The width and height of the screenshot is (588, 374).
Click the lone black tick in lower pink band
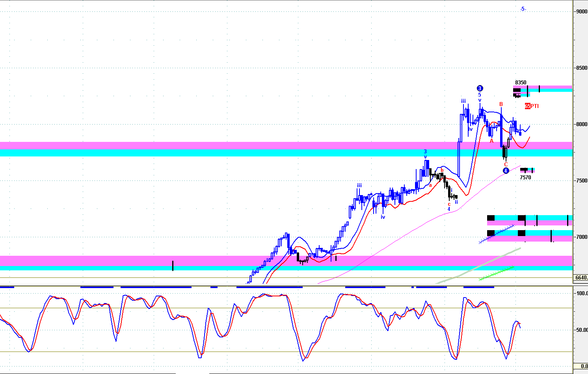[x=173, y=266]
